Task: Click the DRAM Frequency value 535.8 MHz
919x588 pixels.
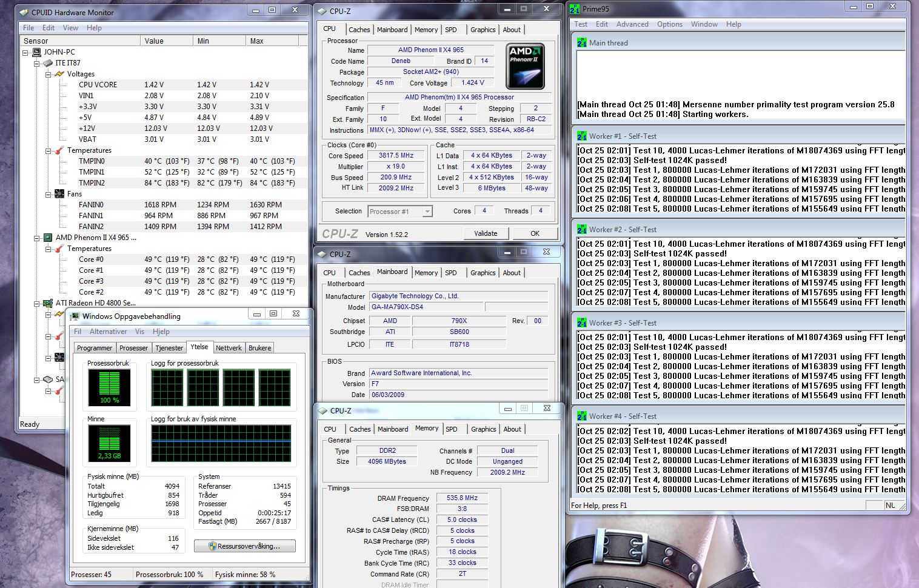Action: (x=462, y=498)
